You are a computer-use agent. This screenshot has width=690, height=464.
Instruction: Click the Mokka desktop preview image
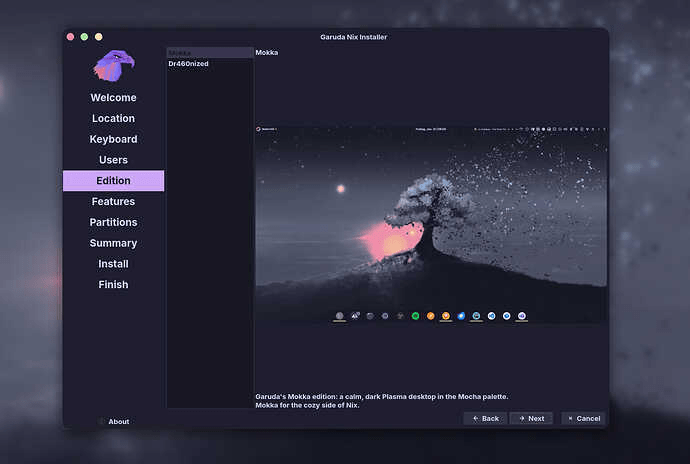(x=431, y=225)
